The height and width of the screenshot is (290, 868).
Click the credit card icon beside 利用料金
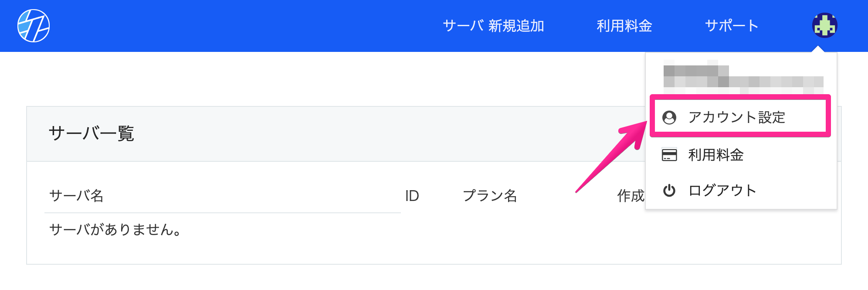[669, 155]
